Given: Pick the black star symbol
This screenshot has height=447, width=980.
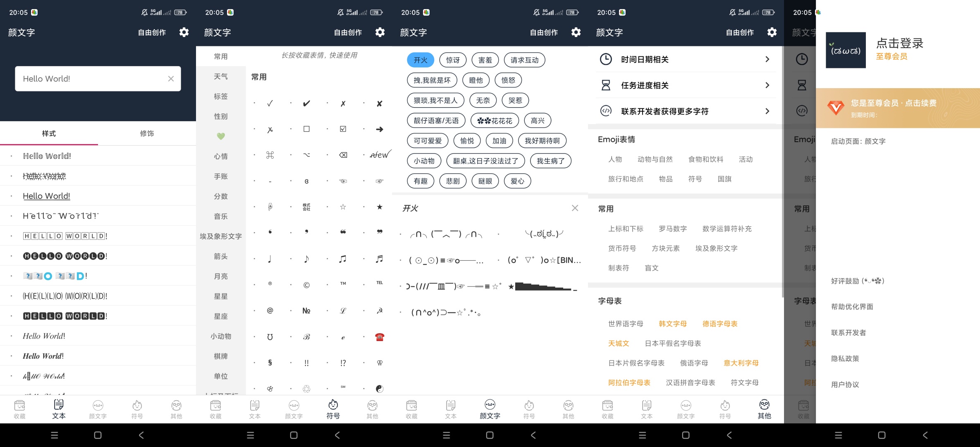Looking at the screenshot, I should (380, 207).
